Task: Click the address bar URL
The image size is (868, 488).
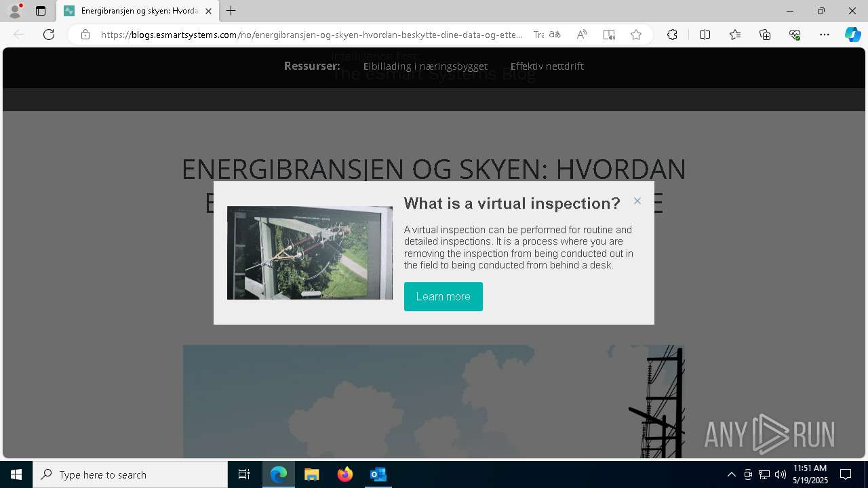Action: 311,35
